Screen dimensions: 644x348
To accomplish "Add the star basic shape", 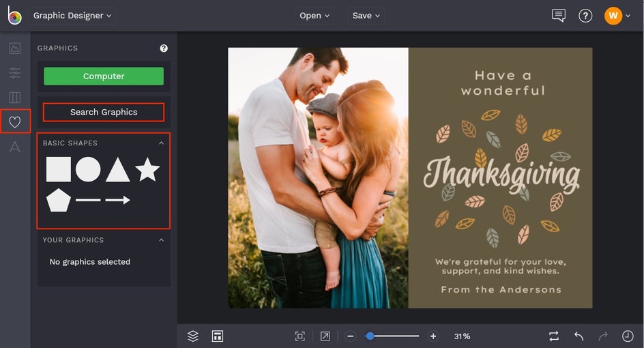I will coord(147,169).
